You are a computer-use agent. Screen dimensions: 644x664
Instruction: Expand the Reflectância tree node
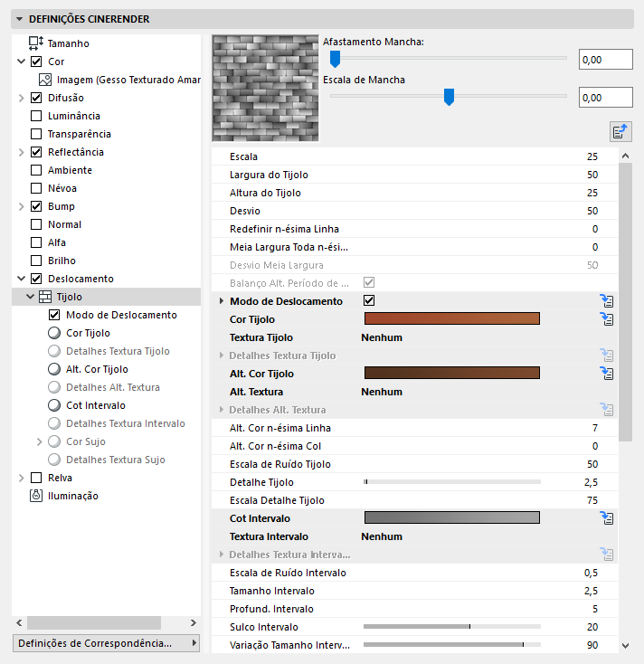point(21,152)
